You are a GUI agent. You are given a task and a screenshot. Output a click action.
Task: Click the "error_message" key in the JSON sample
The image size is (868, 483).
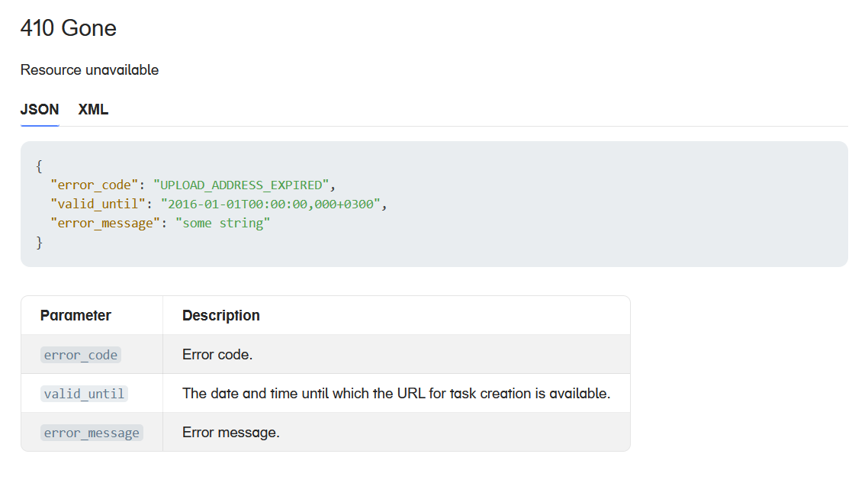[104, 224]
